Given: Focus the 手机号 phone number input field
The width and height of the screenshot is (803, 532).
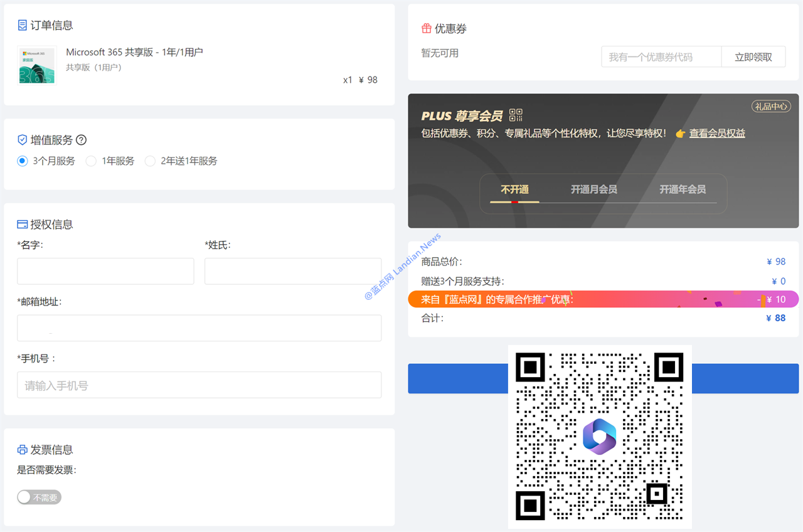Looking at the screenshot, I should pos(199,385).
